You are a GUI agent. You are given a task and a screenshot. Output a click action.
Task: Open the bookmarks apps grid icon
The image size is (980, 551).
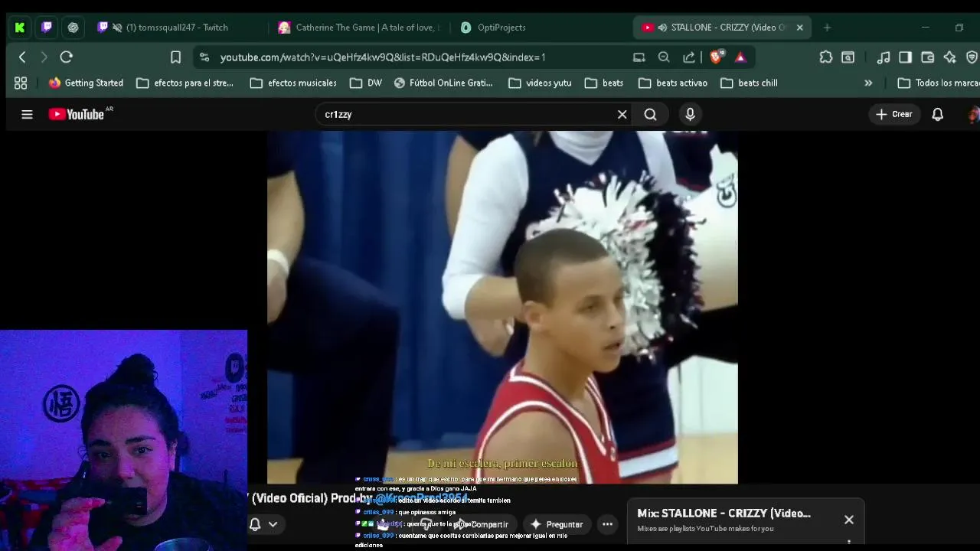tap(21, 83)
